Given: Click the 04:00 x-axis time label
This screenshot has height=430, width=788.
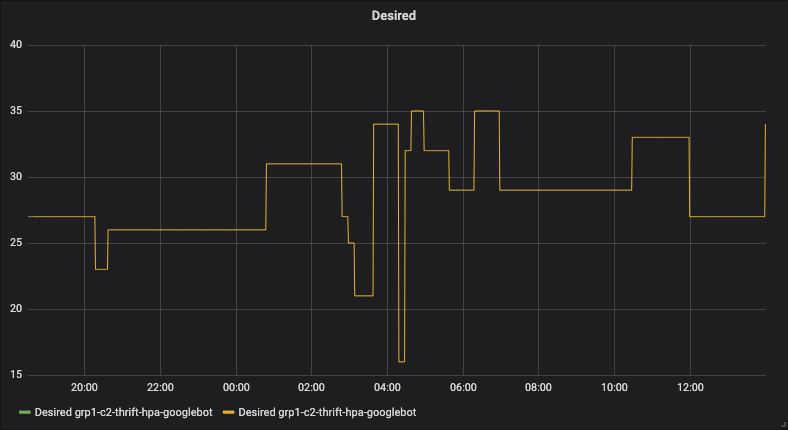Looking at the screenshot, I should tap(387, 388).
